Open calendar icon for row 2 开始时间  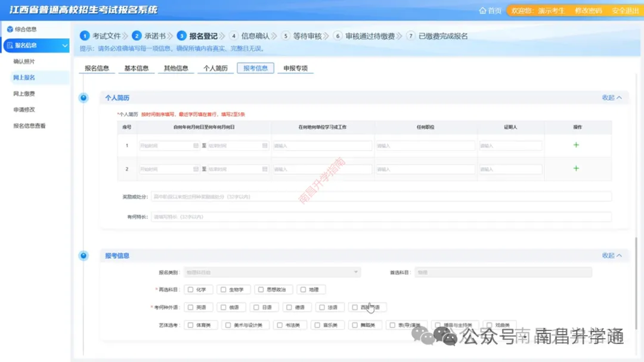pyautogui.click(x=196, y=169)
